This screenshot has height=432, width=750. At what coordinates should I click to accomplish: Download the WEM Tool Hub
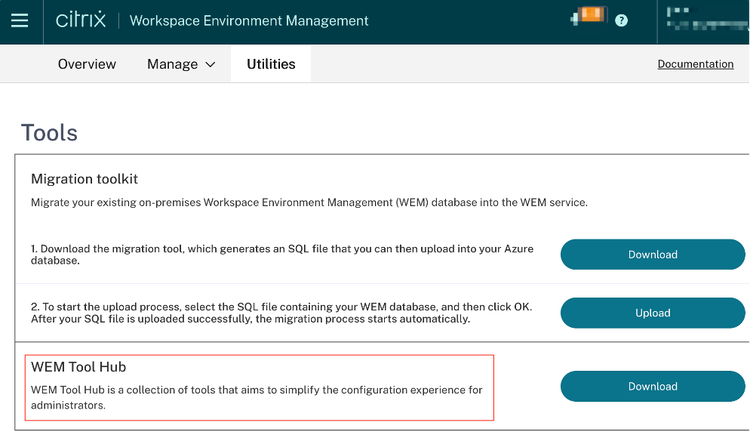coord(652,386)
